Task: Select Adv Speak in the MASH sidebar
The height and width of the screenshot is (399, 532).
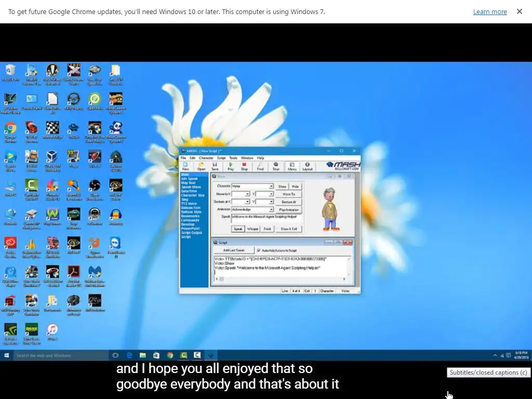Action: click(x=189, y=179)
